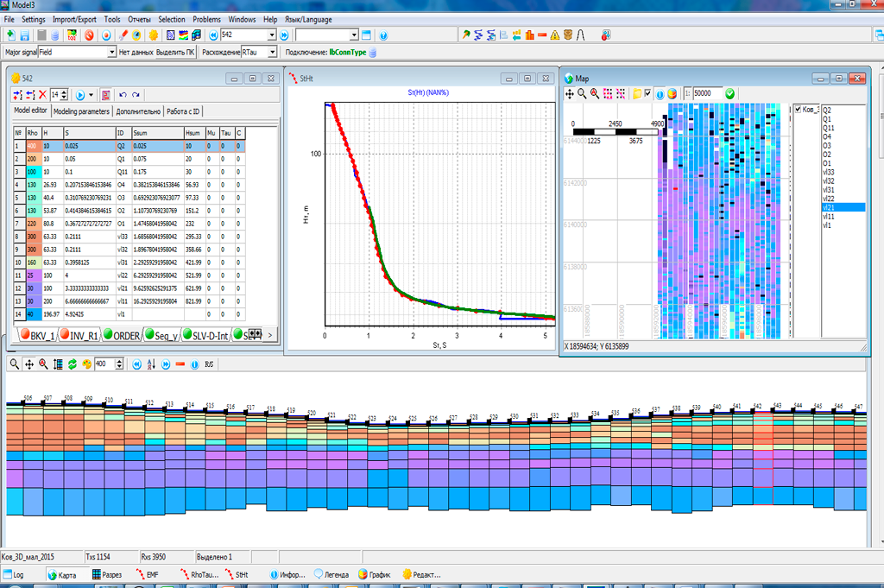Toggle the Ков_3 layer checkbox in Map
Screen dimensions: 884x588
point(798,110)
